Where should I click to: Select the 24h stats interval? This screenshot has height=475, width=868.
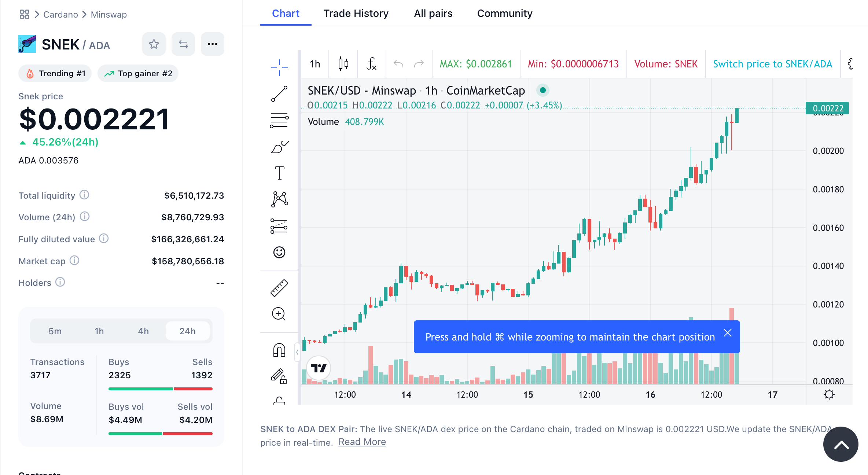(187, 331)
